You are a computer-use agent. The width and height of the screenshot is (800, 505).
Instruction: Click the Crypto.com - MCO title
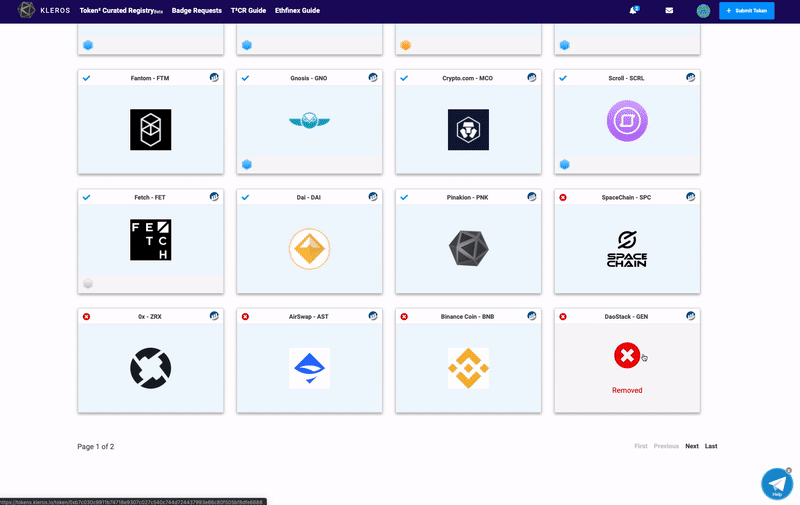point(467,78)
